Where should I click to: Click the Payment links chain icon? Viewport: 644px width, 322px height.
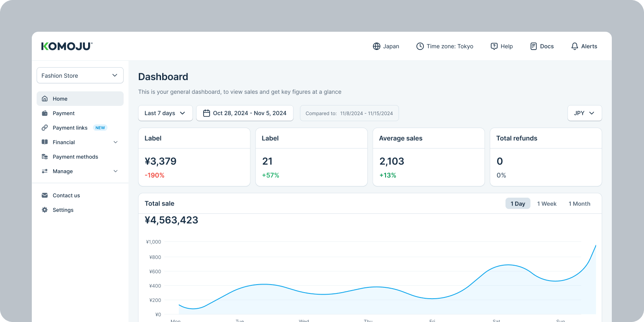pos(45,128)
